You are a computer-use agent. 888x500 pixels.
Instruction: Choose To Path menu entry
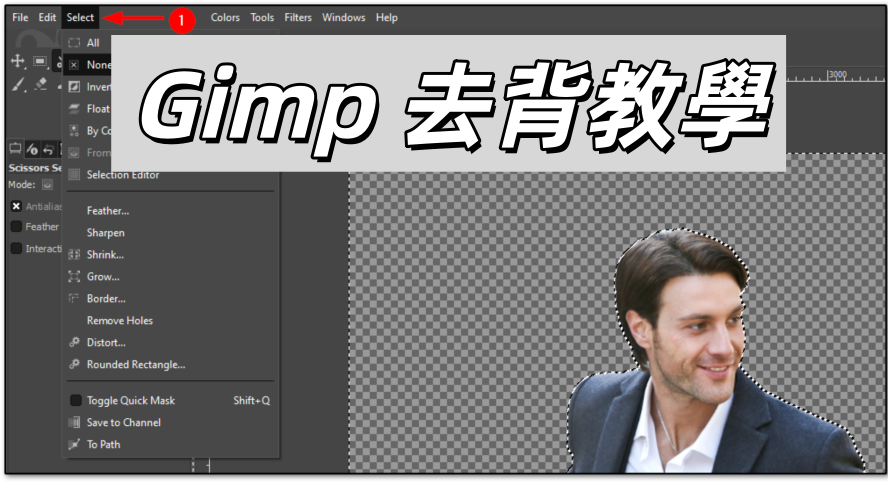tap(170, 445)
